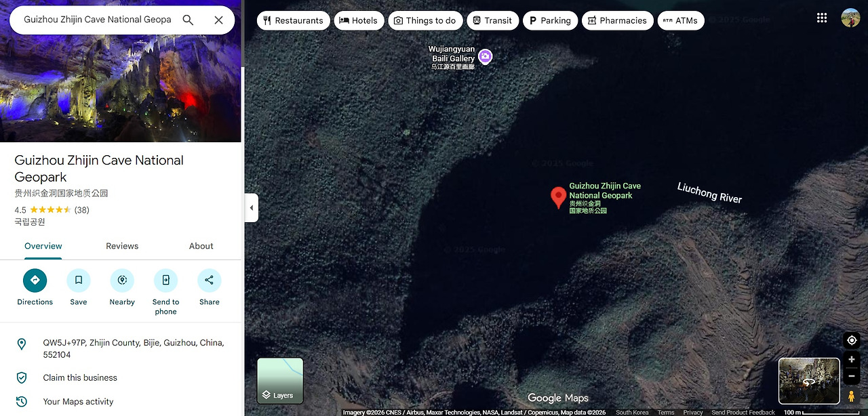868x416 pixels.
Task: Open the Terms link
Action: click(666, 412)
